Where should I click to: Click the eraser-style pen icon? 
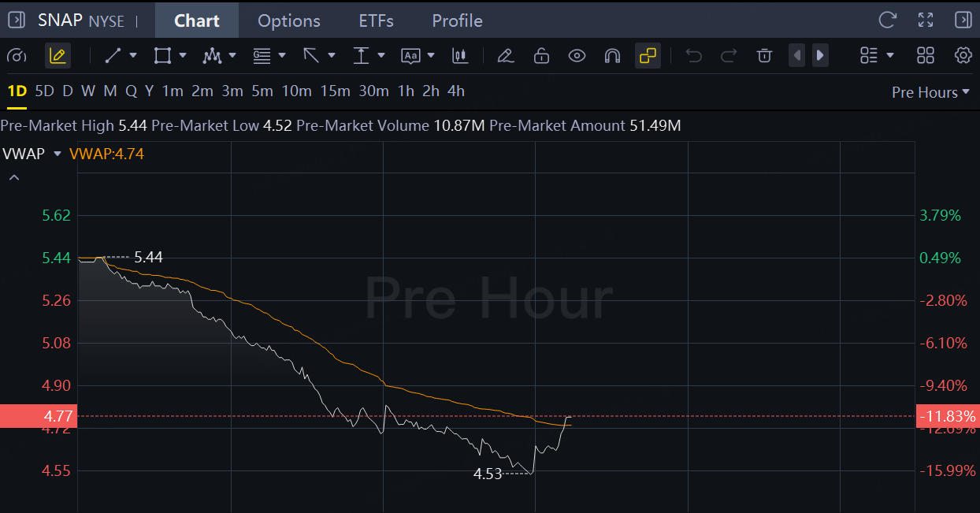[506, 55]
